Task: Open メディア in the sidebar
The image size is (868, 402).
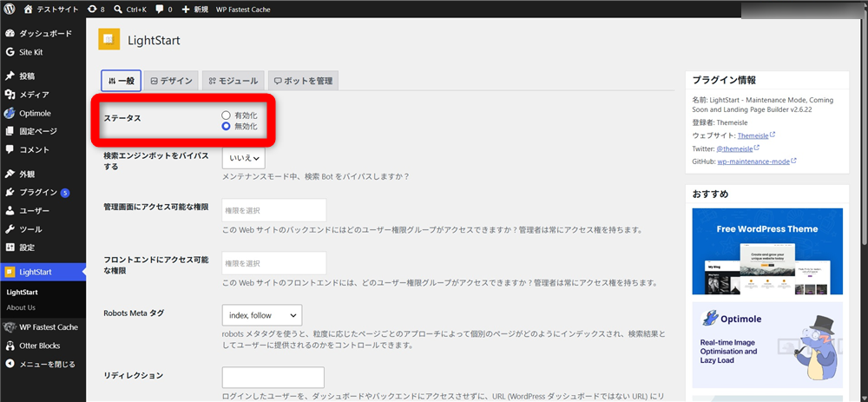Action: [x=43, y=94]
